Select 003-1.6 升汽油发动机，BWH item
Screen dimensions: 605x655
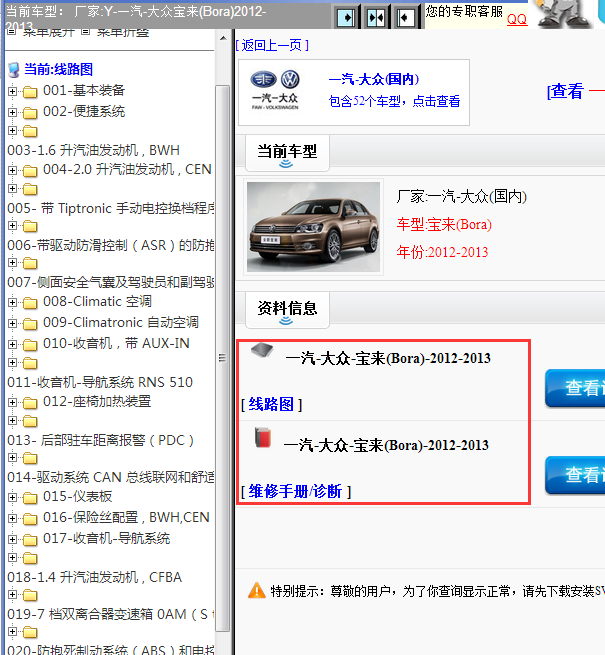click(94, 150)
